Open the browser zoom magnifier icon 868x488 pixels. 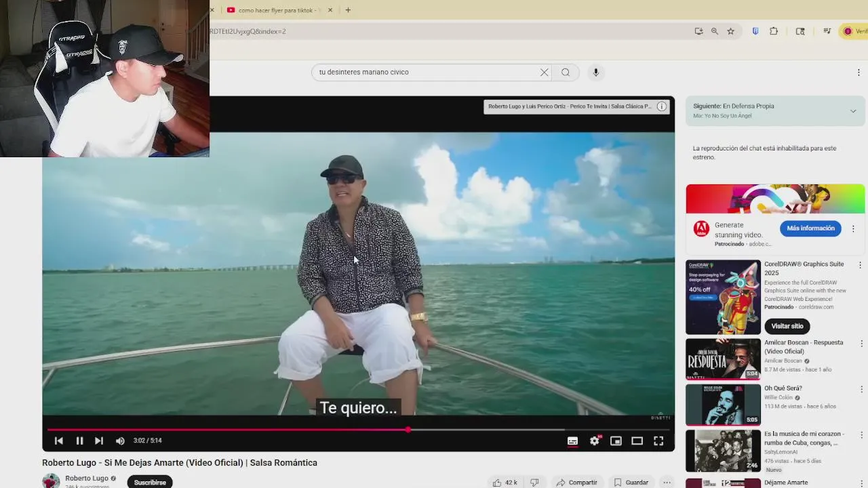714,31
